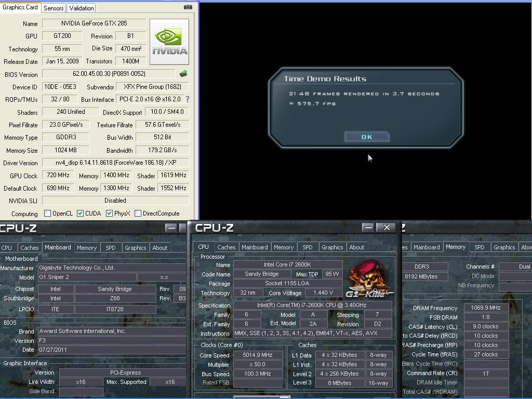Click the BIOS Version field 62.00.45.00.30
Viewport: 532px width, 399px height.
pos(109,74)
